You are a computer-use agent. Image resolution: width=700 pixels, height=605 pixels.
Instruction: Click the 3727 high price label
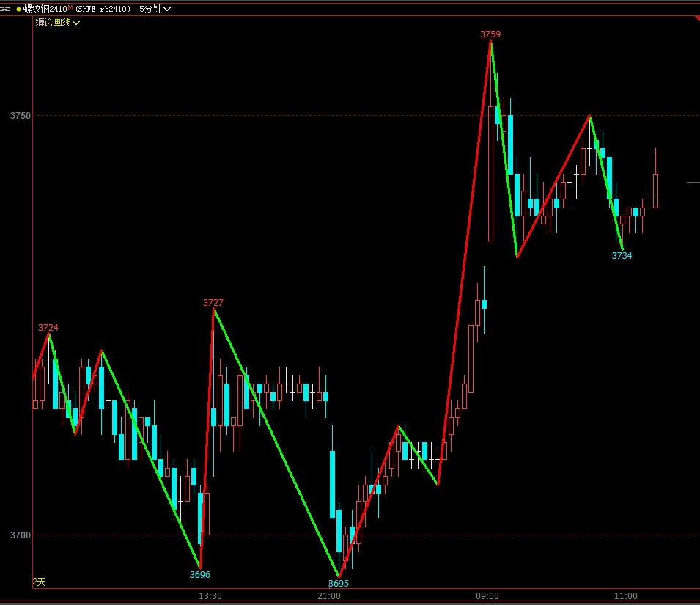[213, 303]
